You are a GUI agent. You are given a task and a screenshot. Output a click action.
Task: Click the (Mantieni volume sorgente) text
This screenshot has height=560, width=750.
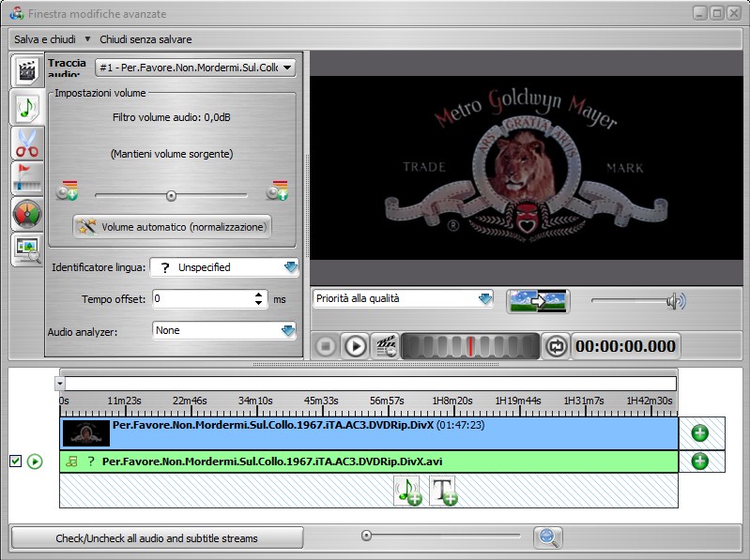[x=172, y=154]
